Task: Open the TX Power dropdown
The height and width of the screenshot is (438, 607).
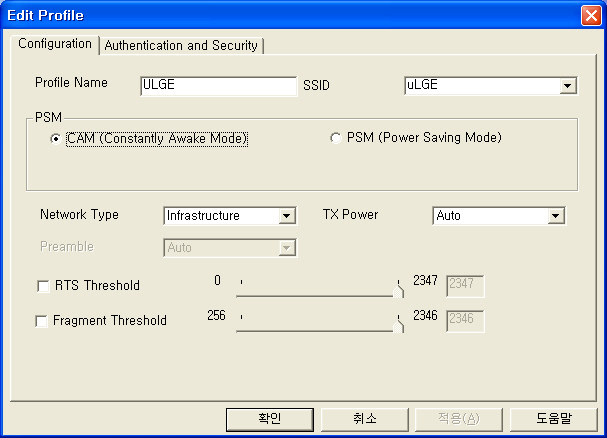Action: coord(556,215)
